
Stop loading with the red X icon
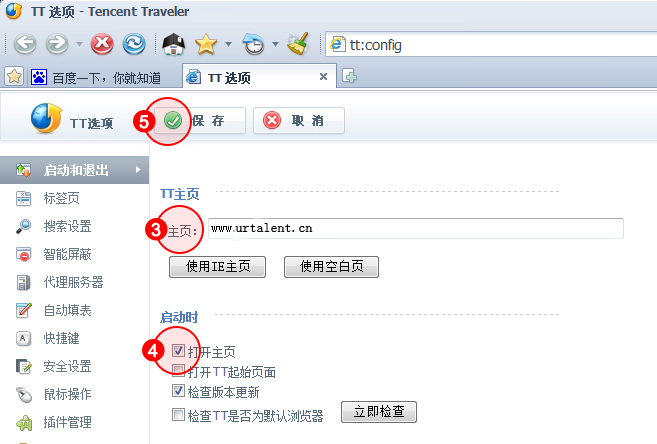click(102, 44)
